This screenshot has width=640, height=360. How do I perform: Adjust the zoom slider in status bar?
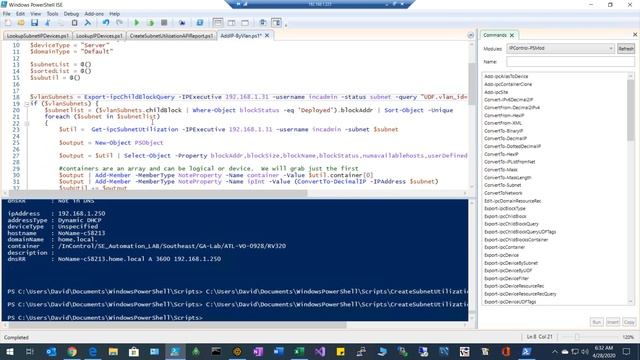(x=577, y=337)
